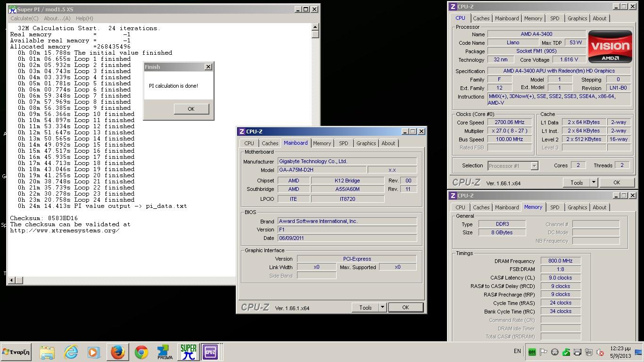This screenshot has width=644, height=362.
Task: Click Tools button in top-right CPU-Z window
Action: tap(577, 182)
